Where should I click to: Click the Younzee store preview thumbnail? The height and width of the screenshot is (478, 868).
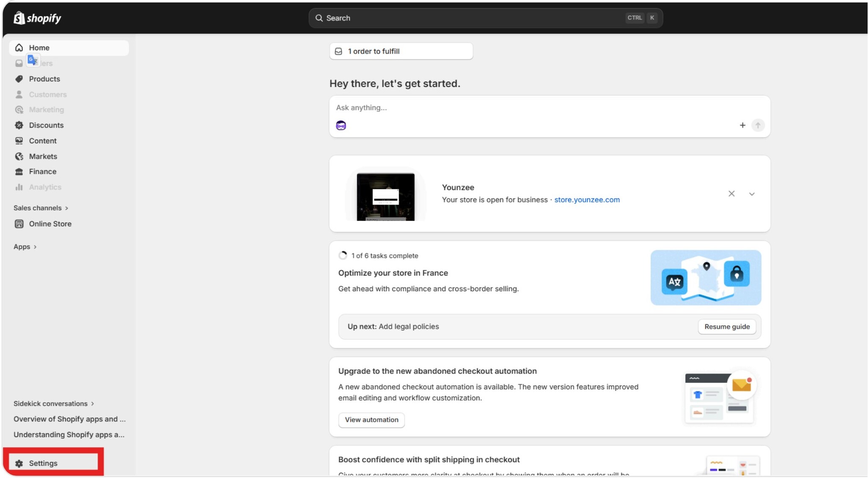click(385, 197)
